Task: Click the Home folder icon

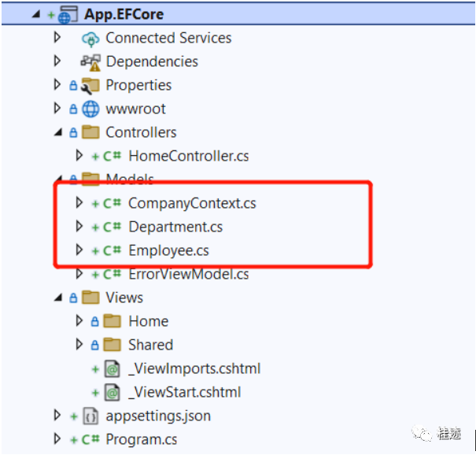Action: (112, 321)
